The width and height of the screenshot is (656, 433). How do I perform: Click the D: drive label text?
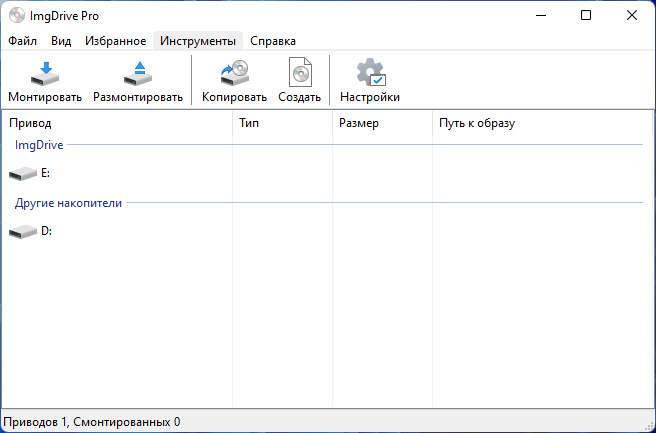[46, 231]
